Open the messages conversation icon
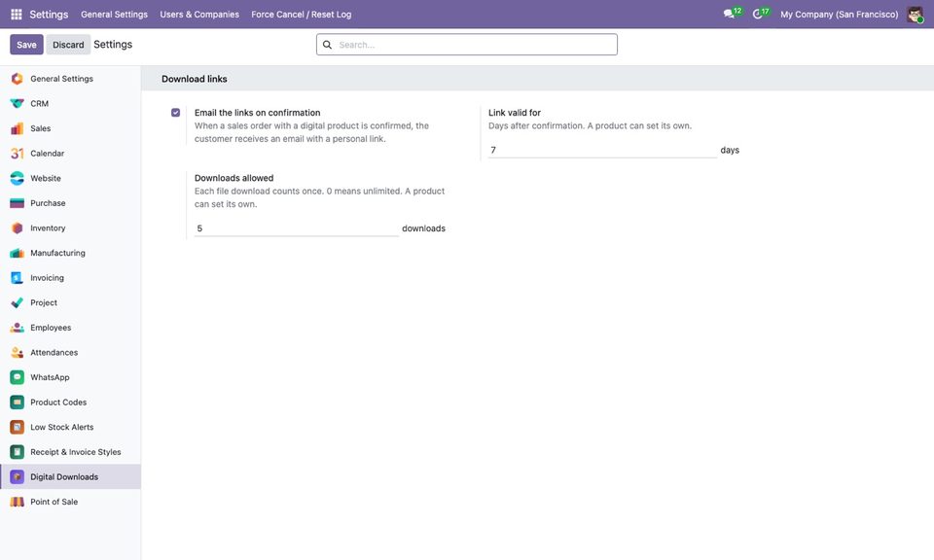 [729, 14]
